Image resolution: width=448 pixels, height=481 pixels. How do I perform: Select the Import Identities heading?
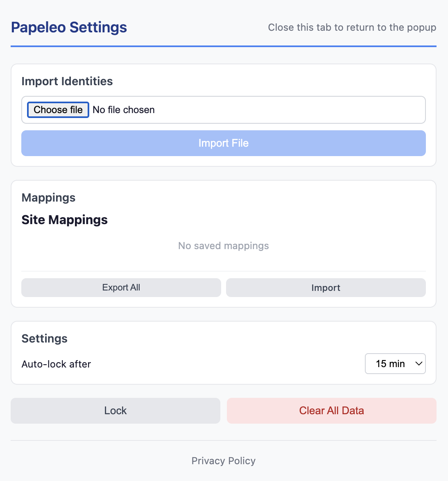pyautogui.click(x=67, y=81)
